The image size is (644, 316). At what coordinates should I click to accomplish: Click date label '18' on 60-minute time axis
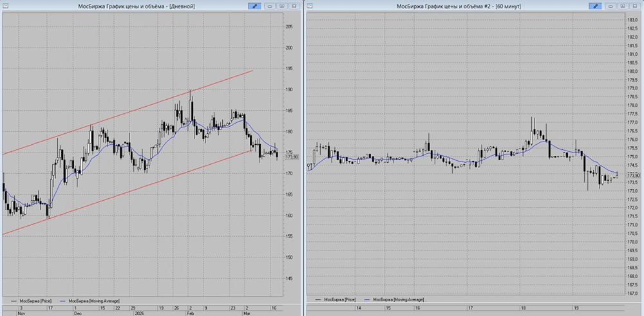[523, 308]
